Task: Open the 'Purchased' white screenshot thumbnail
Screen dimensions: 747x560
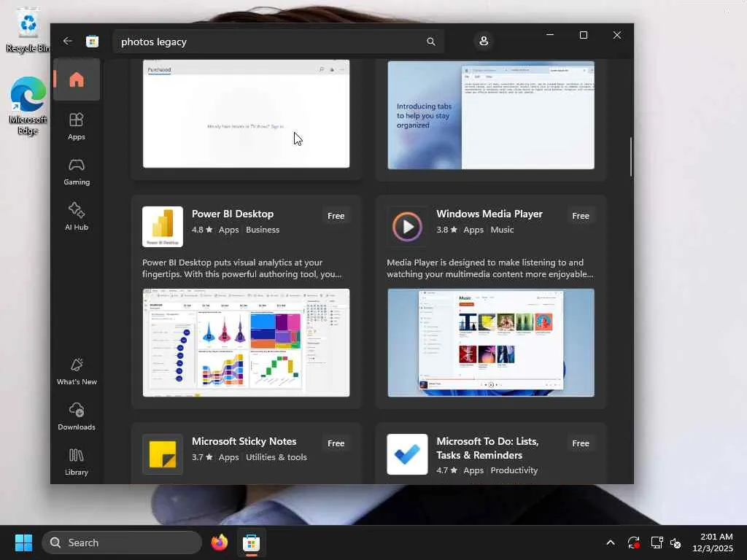Action: (247, 114)
